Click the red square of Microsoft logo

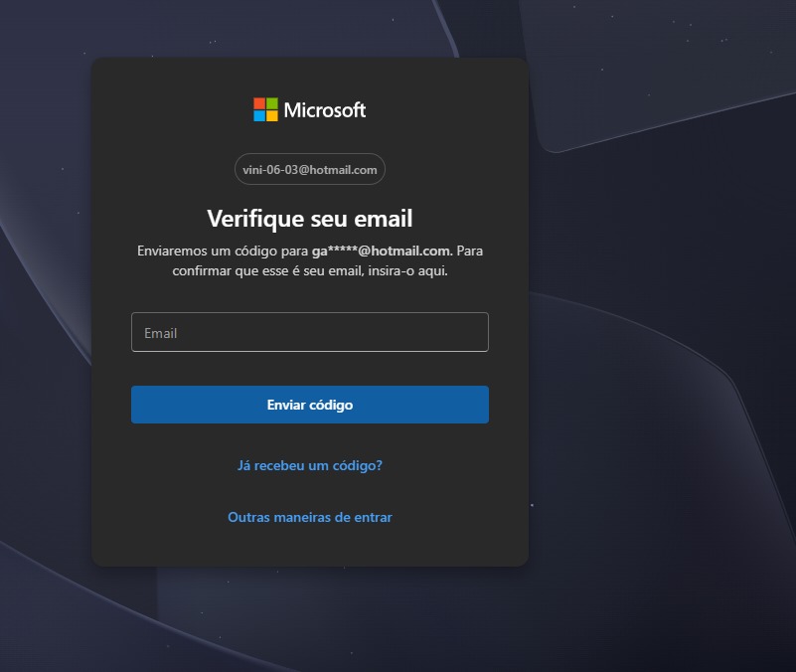(x=259, y=103)
